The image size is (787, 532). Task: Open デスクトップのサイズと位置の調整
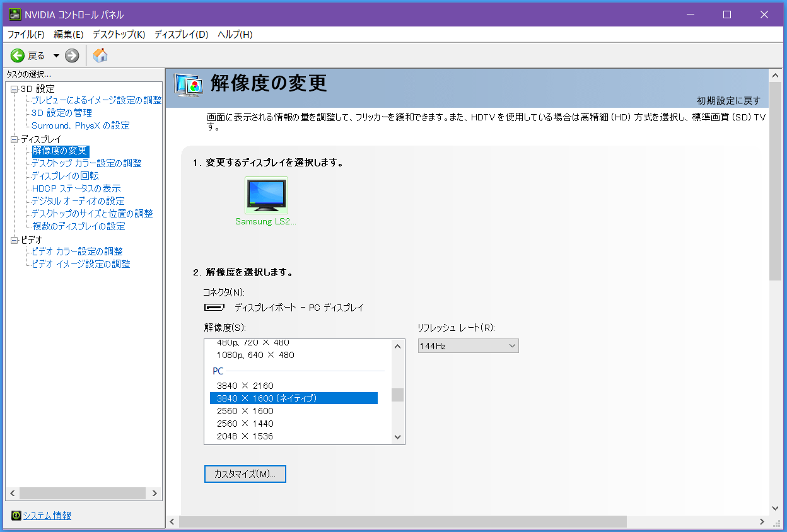(x=93, y=214)
